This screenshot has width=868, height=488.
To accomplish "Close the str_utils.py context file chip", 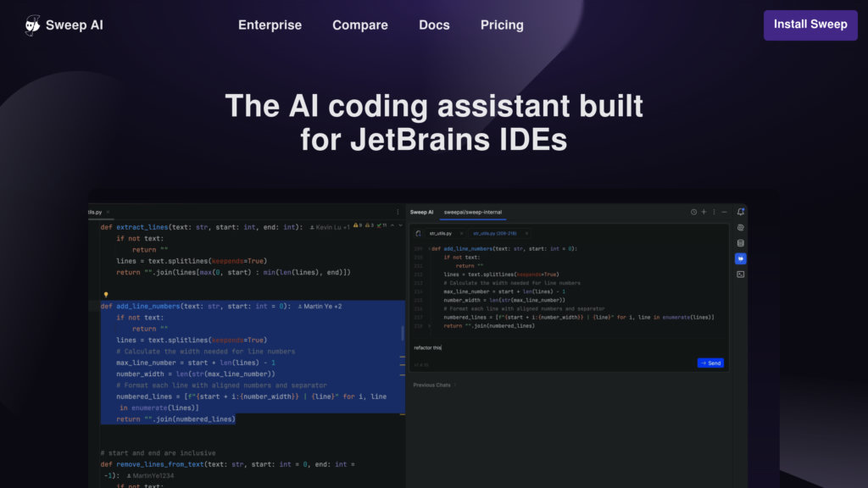I will click(461, 233).
